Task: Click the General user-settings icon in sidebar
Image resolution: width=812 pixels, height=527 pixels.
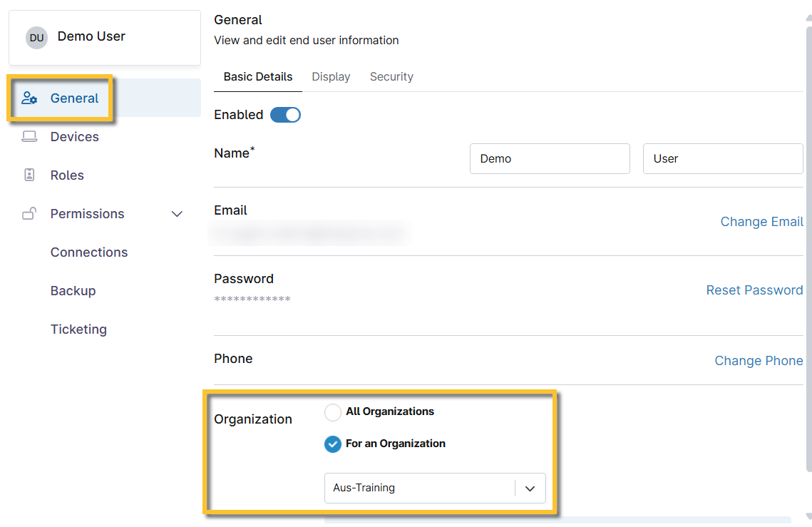Action: pos(29,98)
